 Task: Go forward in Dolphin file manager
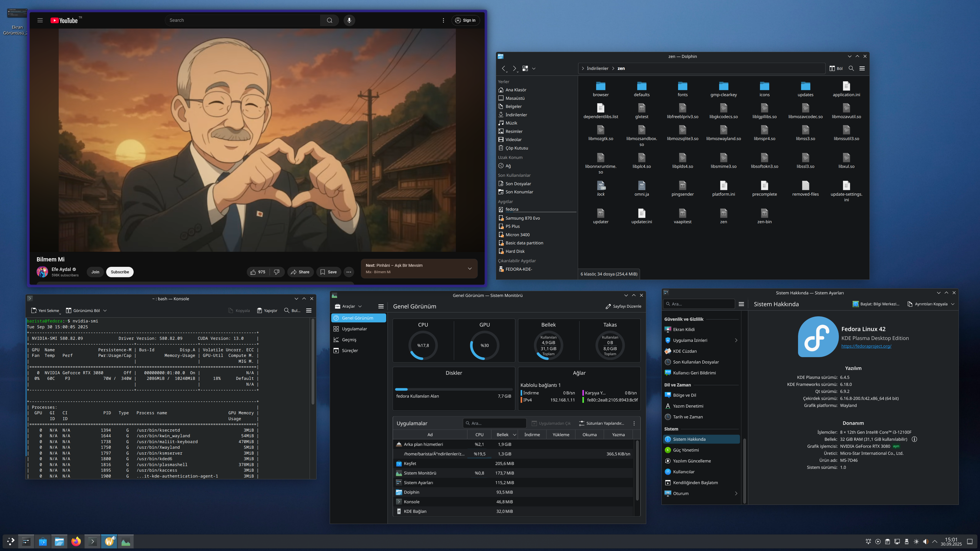[514, 68]
